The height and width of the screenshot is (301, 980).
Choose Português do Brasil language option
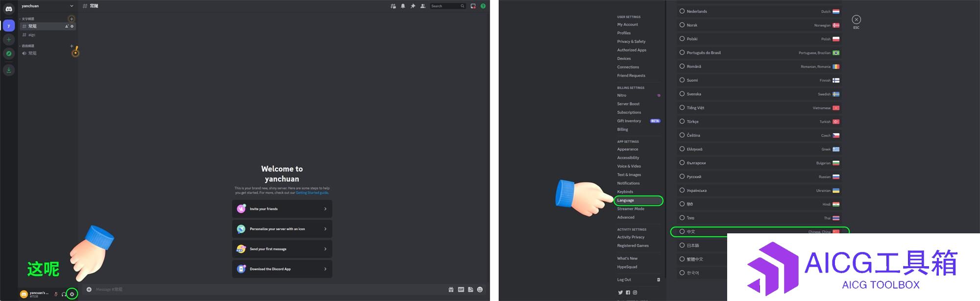(x=759, y=52)
